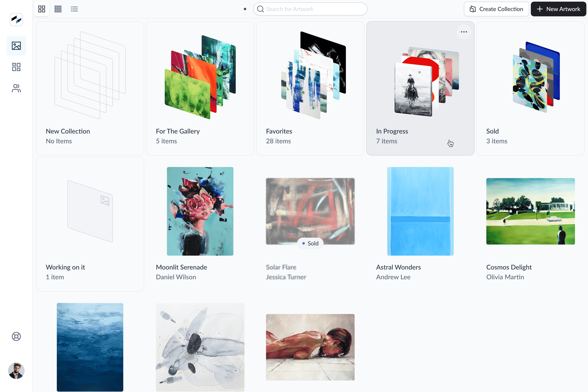The height and width of the screenshot is (392, 588).
Task: Click the Sold badge on Solar Flare
Action: [x=310, y=243]
